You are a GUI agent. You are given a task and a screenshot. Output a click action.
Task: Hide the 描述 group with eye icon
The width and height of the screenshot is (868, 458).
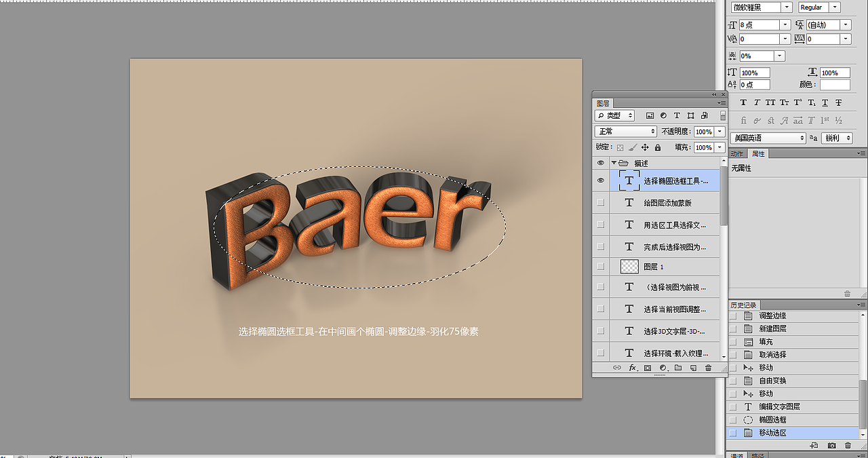pos(600,163)
